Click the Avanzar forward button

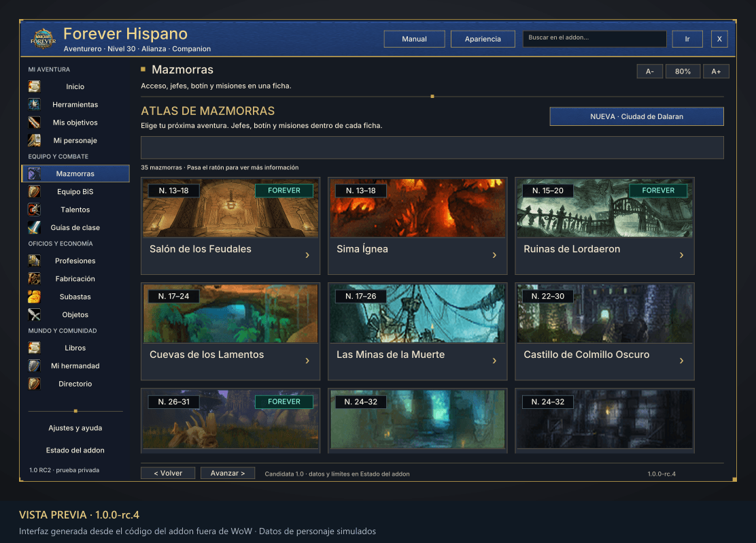(228, 473)
